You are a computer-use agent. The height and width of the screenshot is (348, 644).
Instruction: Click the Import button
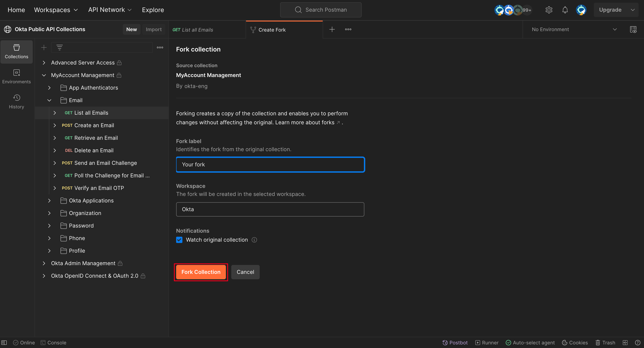153,30
